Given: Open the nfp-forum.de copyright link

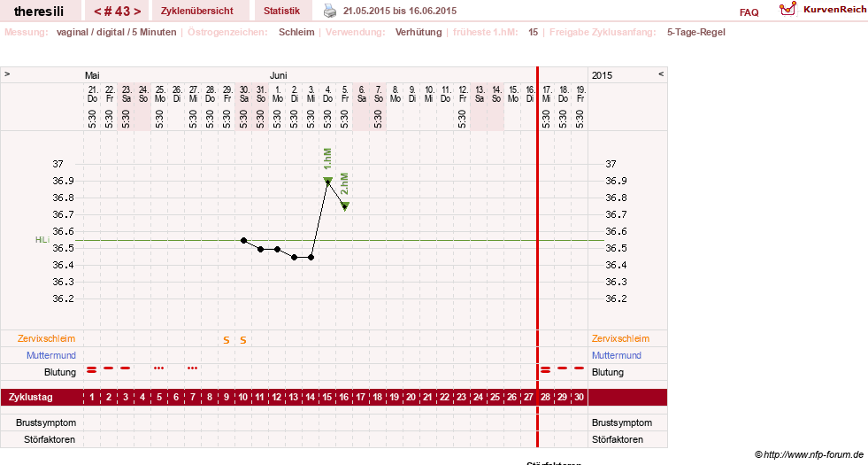Looking at the screenshot, I should [x=809, y=454].
